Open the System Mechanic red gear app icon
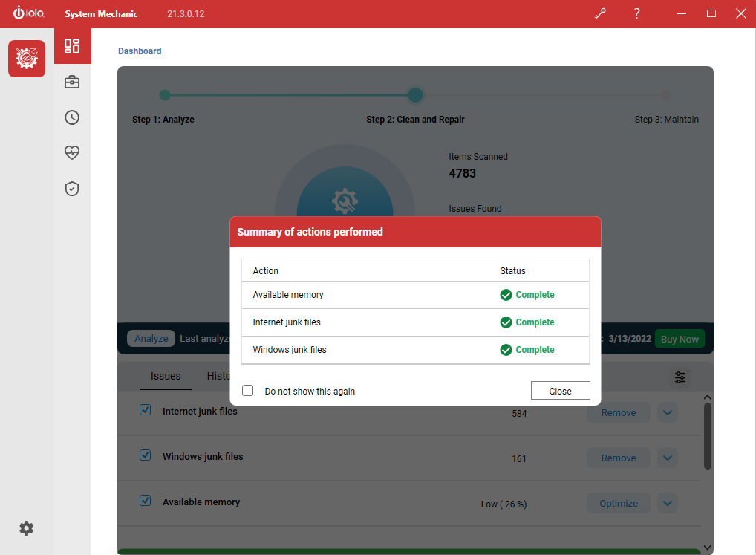 pyautogui.click(x=27, y=59)
